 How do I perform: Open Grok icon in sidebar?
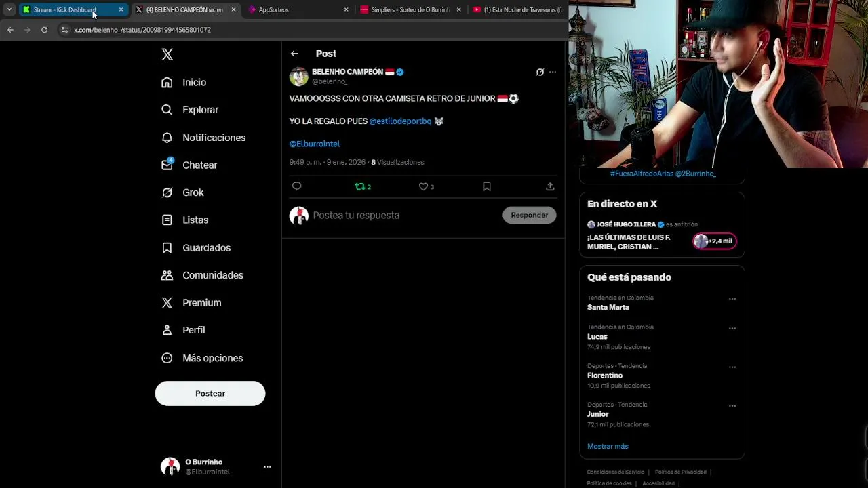point(167,192)
